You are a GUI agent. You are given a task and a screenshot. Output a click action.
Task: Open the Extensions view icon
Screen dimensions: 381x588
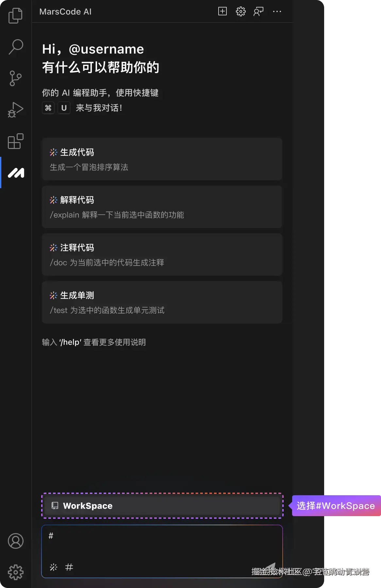point(15,141)
